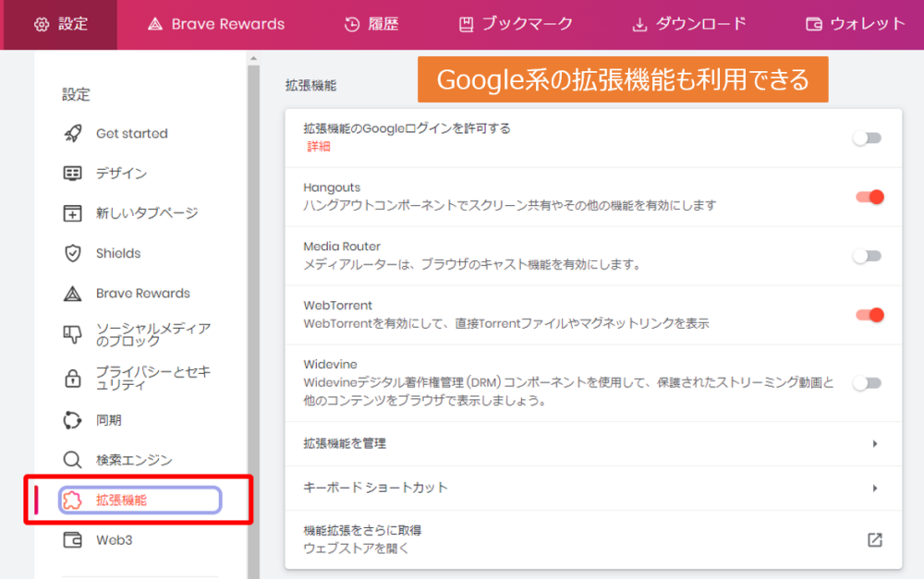Select Shields in settings sidebar

[118, 253]
